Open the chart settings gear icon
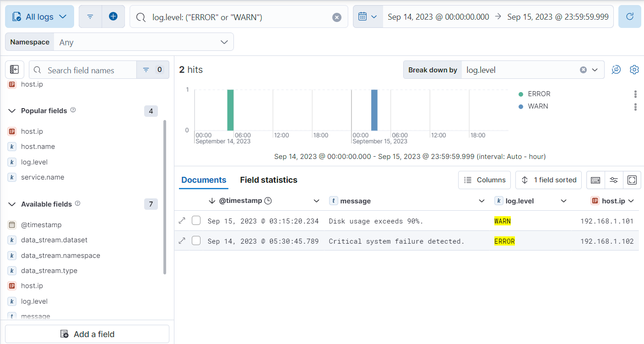 point(634,70)
